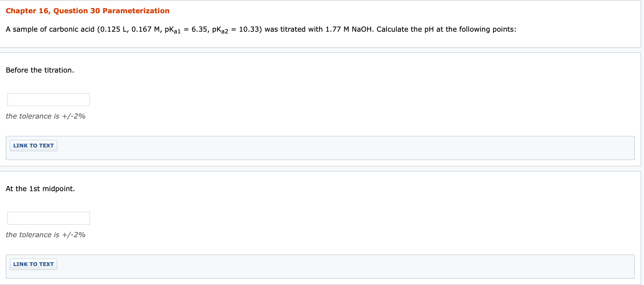
Task: Click the At the 1st midpoint label
Action: [x=40, y=189]
